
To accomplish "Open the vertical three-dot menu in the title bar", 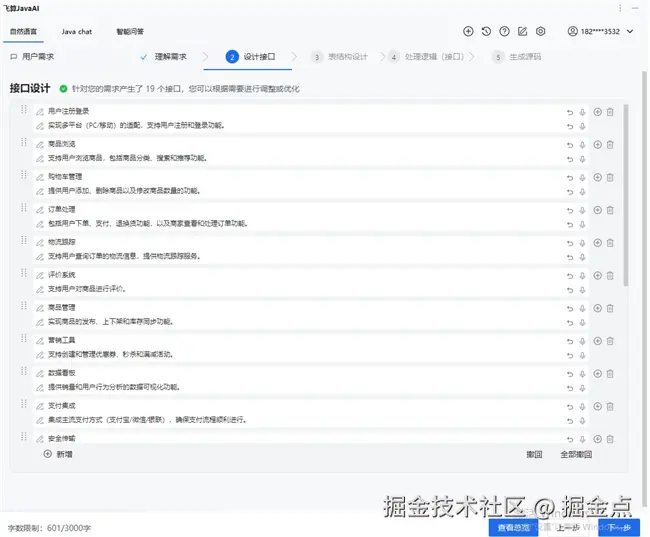I will tap(620, 8).
